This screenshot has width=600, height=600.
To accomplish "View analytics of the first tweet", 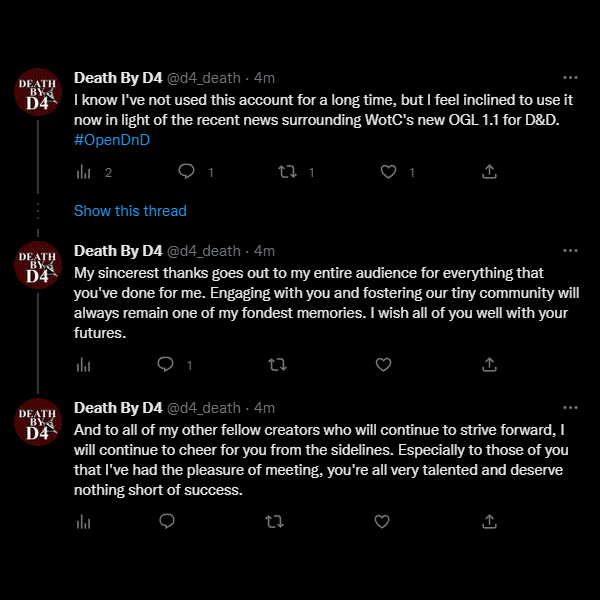I will pos(83,172).
